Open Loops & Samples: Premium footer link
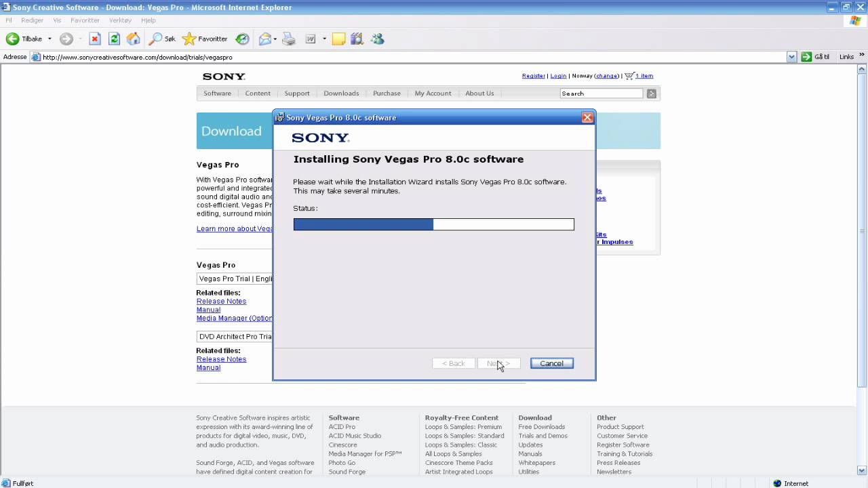The image size is (868, 488). 463,427
